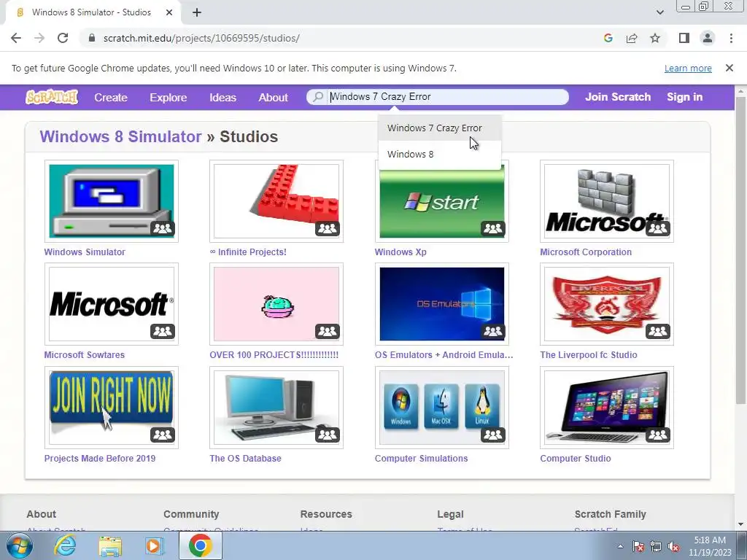The width and height of the screenshot is (747, 560).
Task: Choose 'Windows 8' search suggestion
Action: (440, 155)
